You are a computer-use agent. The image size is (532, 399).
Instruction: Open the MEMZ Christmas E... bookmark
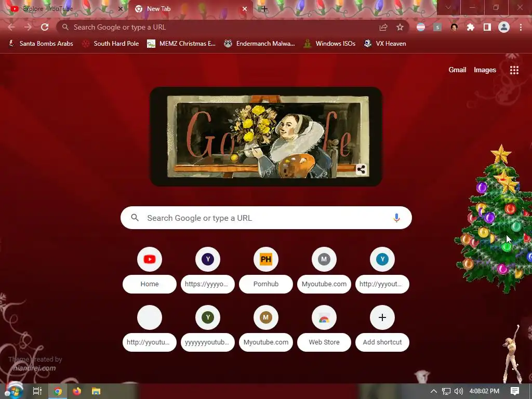click(181, 44)
